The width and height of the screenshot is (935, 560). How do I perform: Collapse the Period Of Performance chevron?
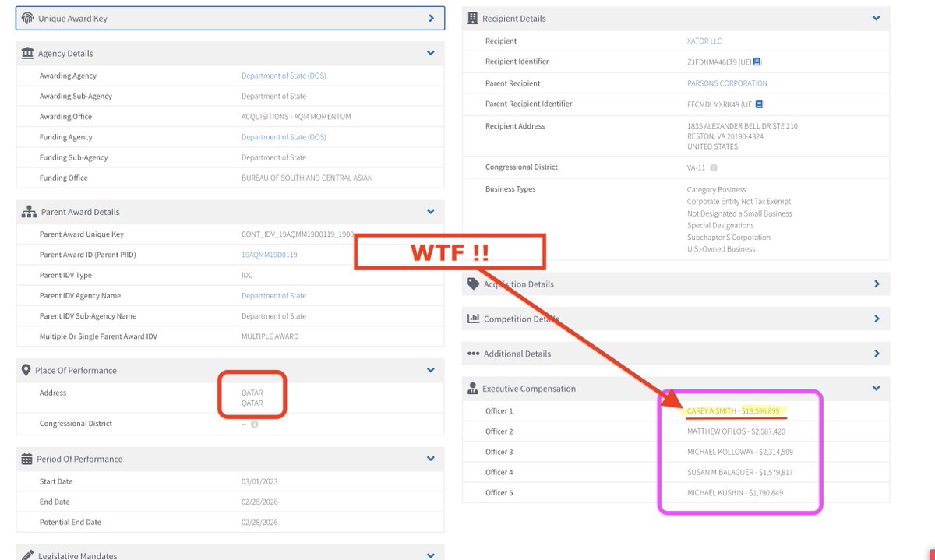pos(431,459)
